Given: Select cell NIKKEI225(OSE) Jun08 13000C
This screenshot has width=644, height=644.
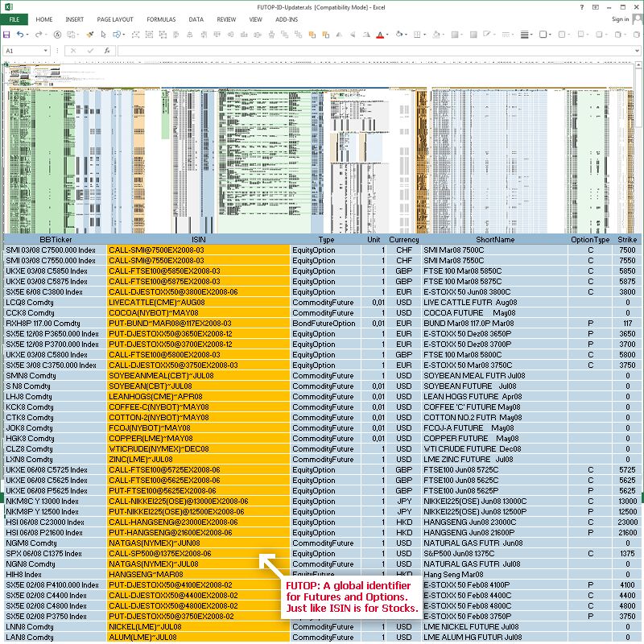Looking at the screenshot, I should (x=495, y=501).
